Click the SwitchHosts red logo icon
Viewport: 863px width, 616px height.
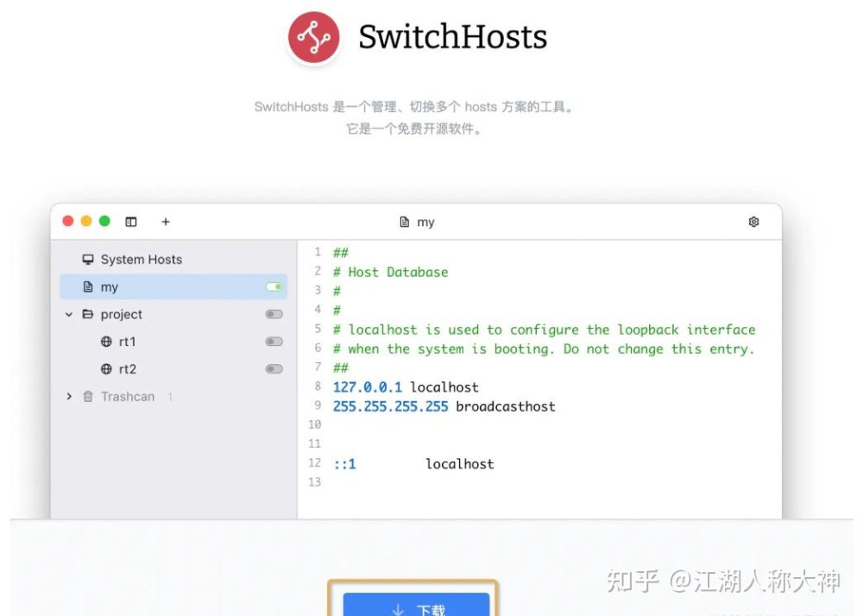313,38
